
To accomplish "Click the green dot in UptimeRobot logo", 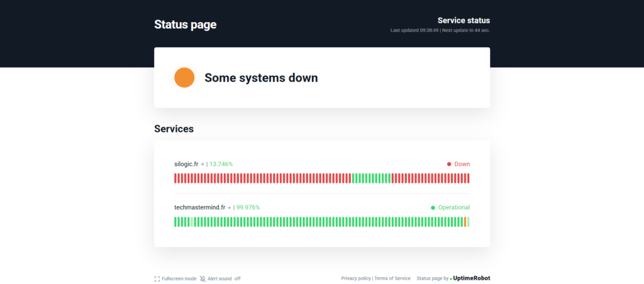I will [x=451, y=278].
